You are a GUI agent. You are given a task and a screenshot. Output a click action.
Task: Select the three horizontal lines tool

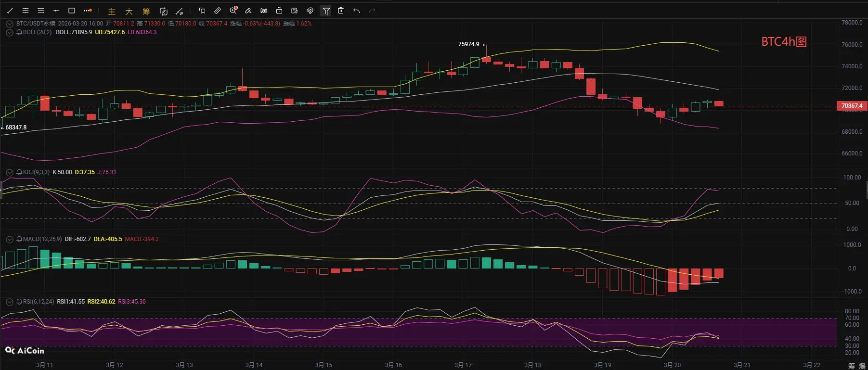click(x=41, y=11)
